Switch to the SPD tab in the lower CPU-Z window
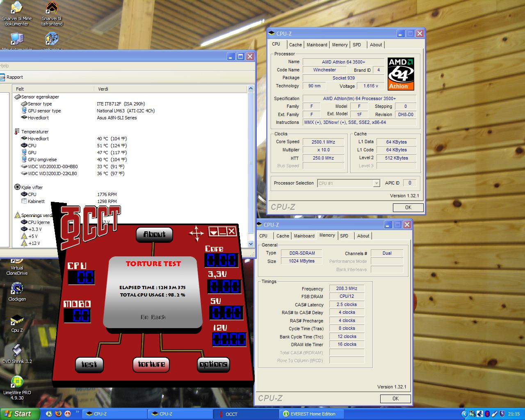Viewport: 525px width, 420px height. [344, 236]
